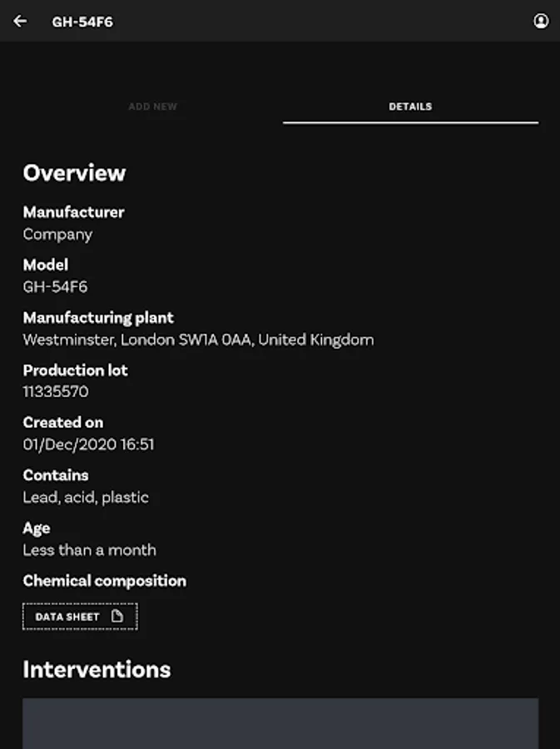The width and height of the screenshot is (560, 749).
Task: Click the model value GH-54F6
Action: (55, 287)
